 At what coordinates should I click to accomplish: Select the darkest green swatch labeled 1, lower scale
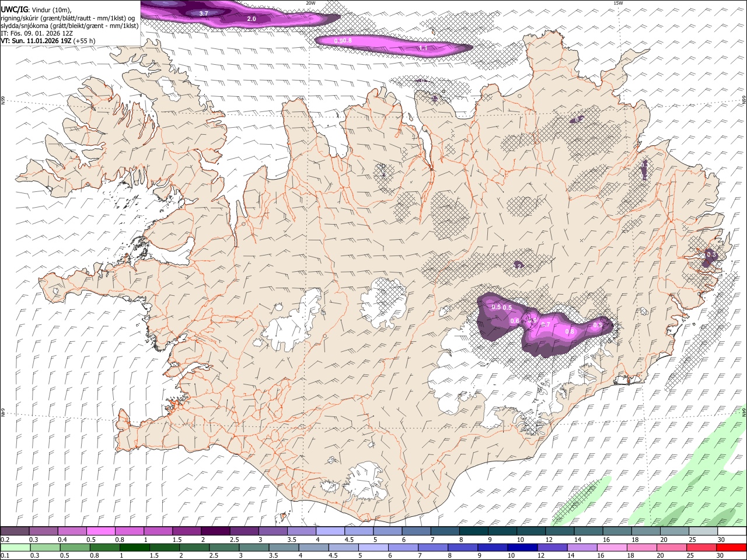click(x=135, y=547)
